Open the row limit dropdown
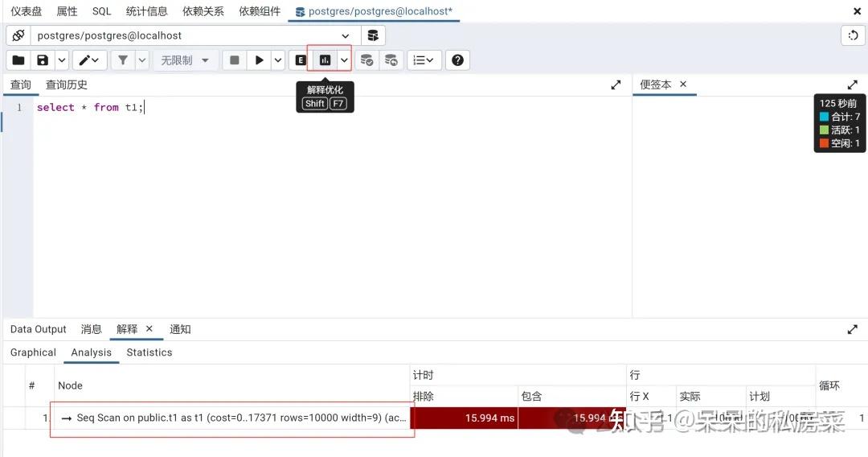This screenshot has height=457, width=868. tap(185, 60)
